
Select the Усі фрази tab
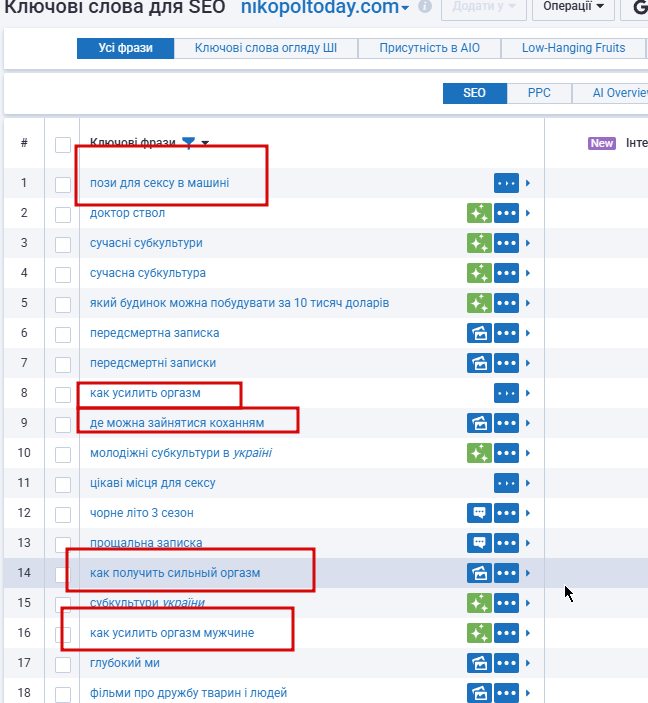[x=126, y=48]
